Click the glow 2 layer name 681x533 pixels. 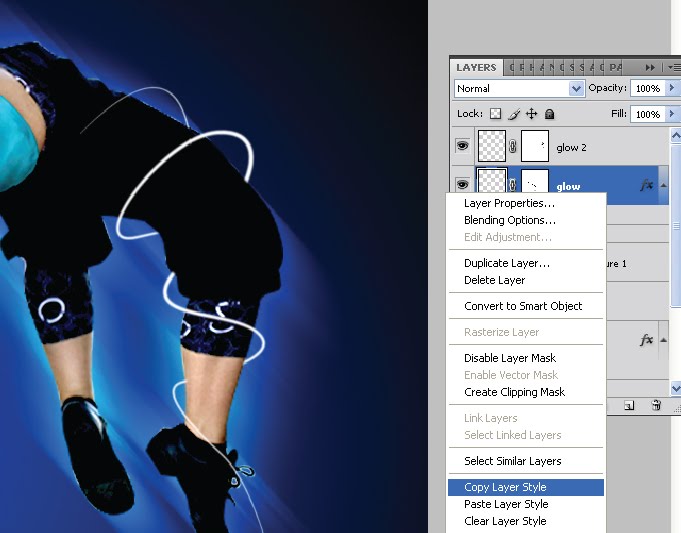click(571, 148)
